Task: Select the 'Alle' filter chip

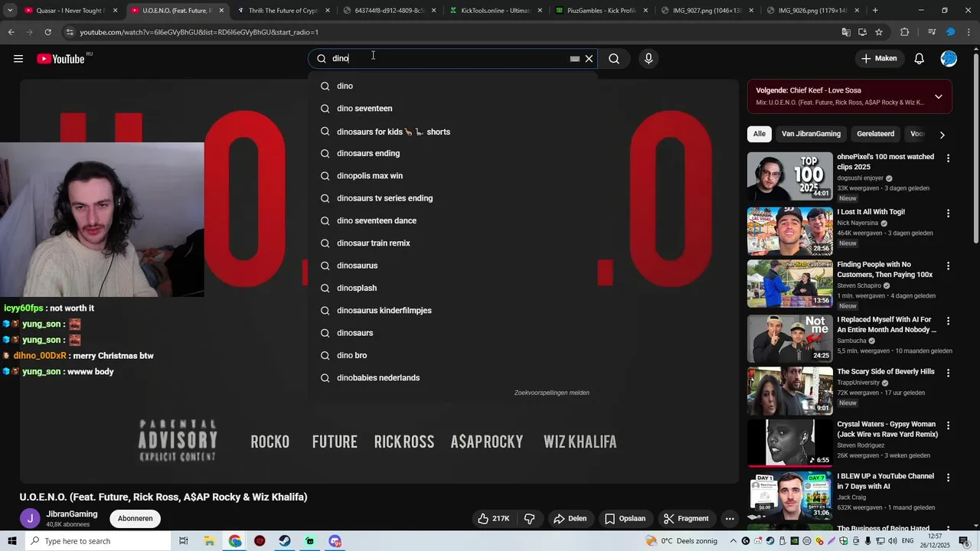Action: click(759, 134)
